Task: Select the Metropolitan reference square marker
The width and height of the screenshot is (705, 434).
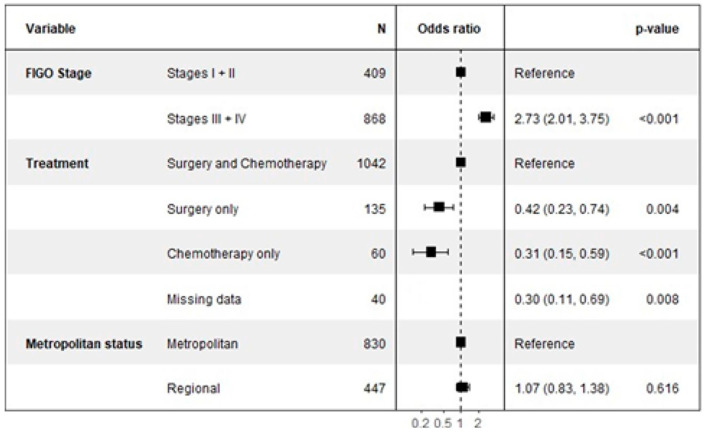Action: (460, 342)
